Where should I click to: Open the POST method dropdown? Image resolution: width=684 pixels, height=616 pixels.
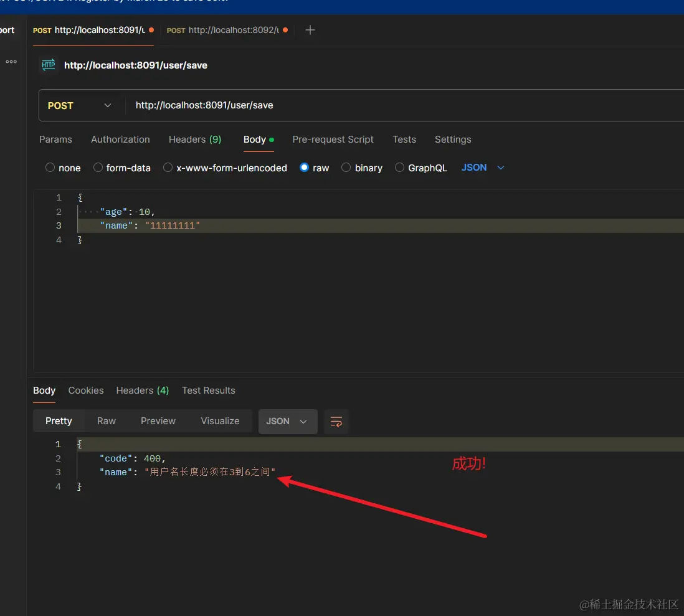(80, 106)
